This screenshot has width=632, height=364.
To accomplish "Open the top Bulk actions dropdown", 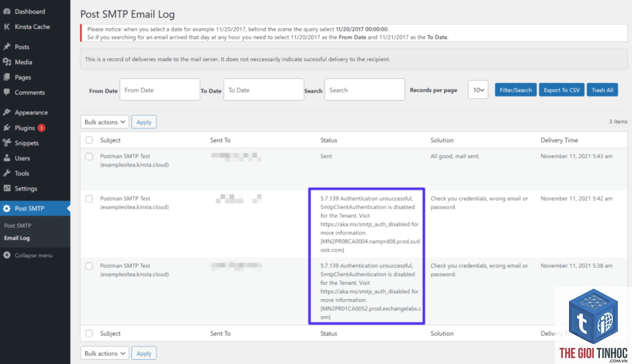I will (105, 122).
